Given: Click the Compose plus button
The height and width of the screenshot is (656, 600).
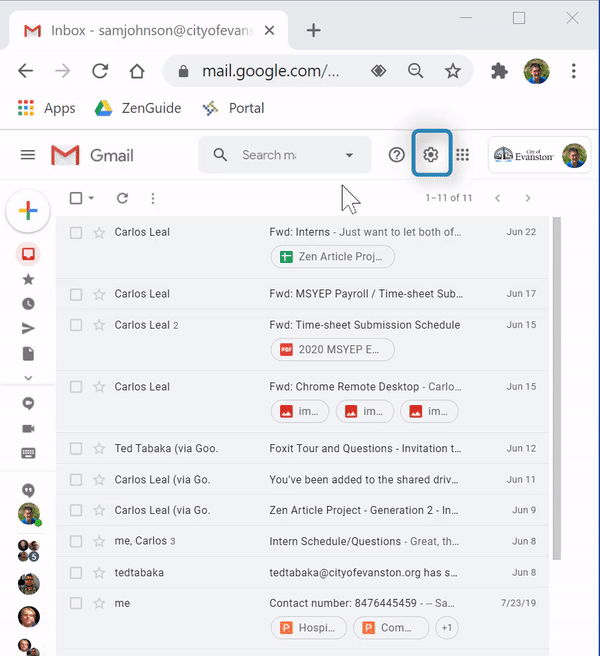Looking at the screenshot, I should [28, 210].
